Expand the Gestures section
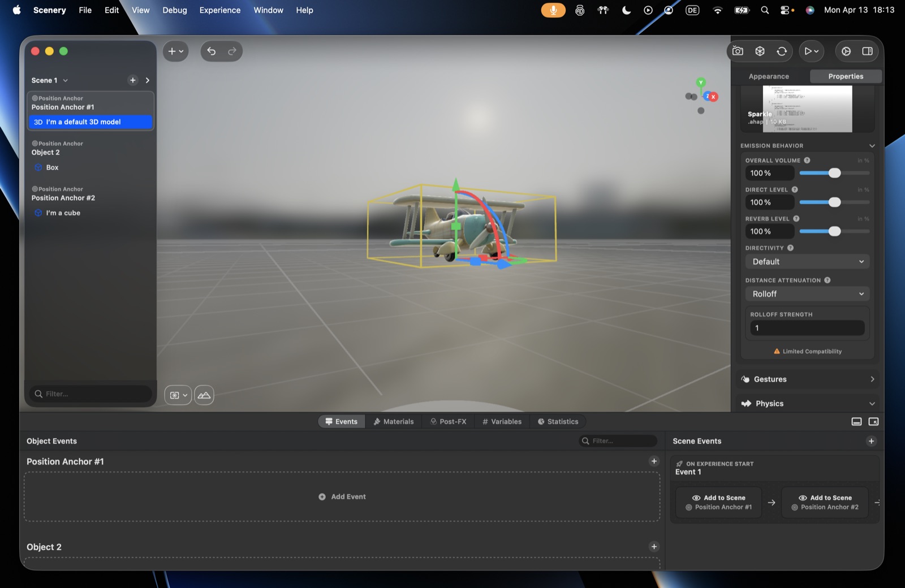This screenshot has width=905, height=588. 808,379
